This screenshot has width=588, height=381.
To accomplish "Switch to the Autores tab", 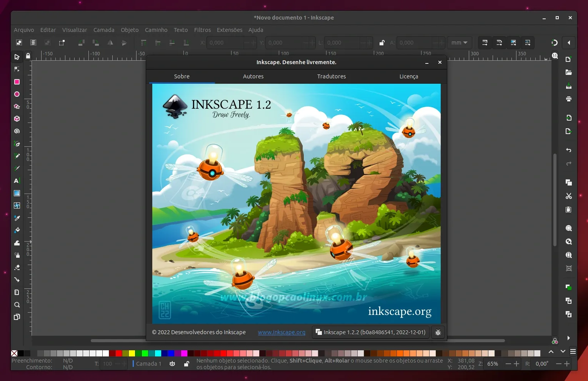I will click(x=253, y=76).
